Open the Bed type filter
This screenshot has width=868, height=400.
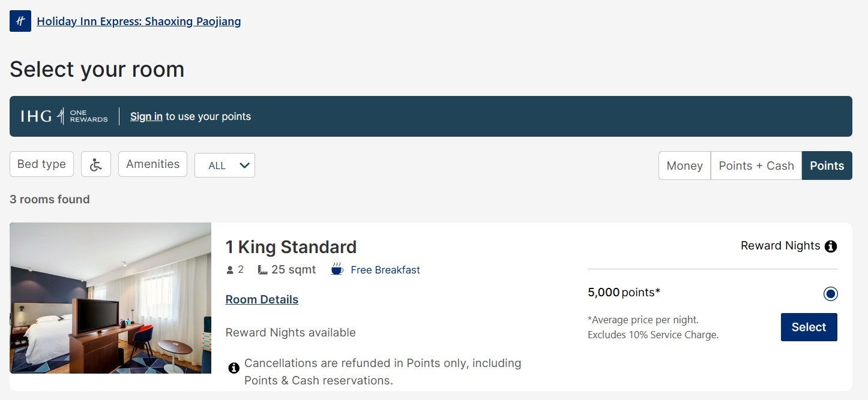[41, 164]
